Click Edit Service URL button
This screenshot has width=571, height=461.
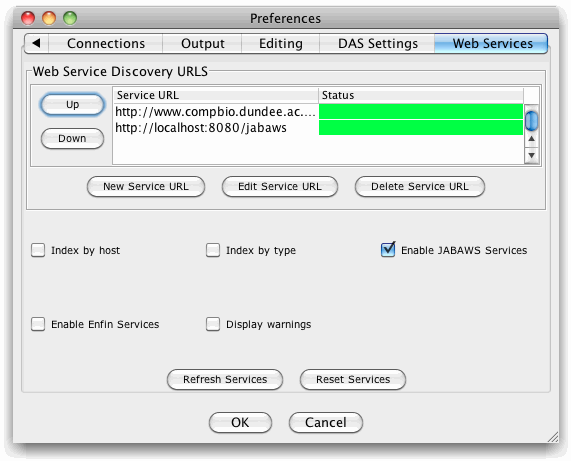click(280, 186)
